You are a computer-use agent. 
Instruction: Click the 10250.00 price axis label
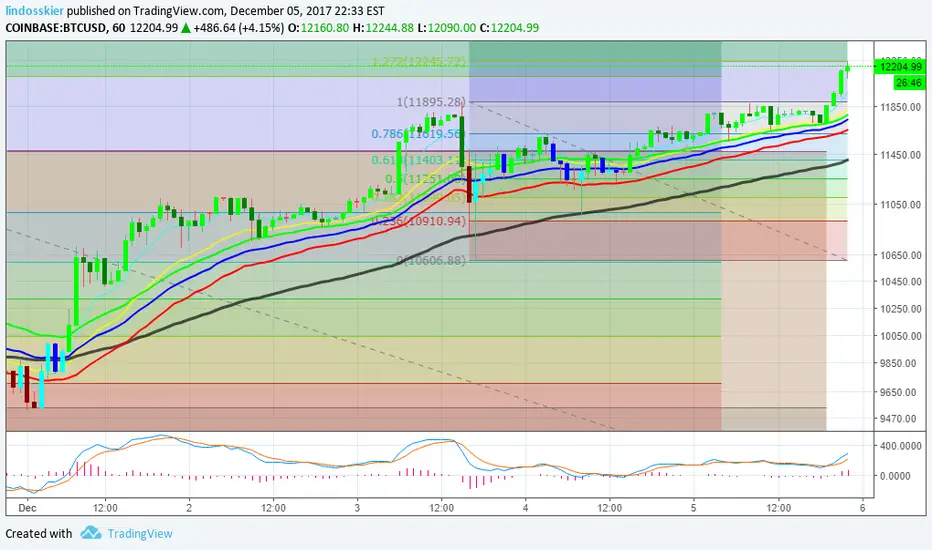click(x=900, y=309)
